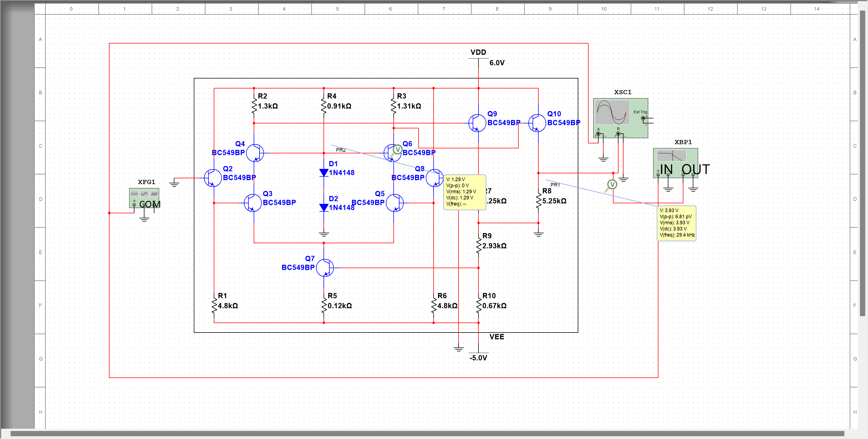
Task: Click the probe readout showing V: 3.93 V
Action: 677,223
